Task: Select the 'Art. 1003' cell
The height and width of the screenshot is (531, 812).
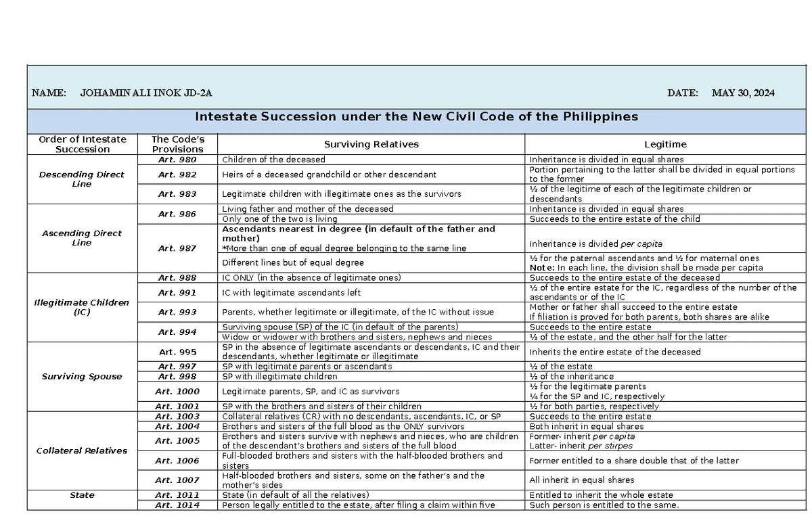Action: pyautogui.click(x=178, y=417)
